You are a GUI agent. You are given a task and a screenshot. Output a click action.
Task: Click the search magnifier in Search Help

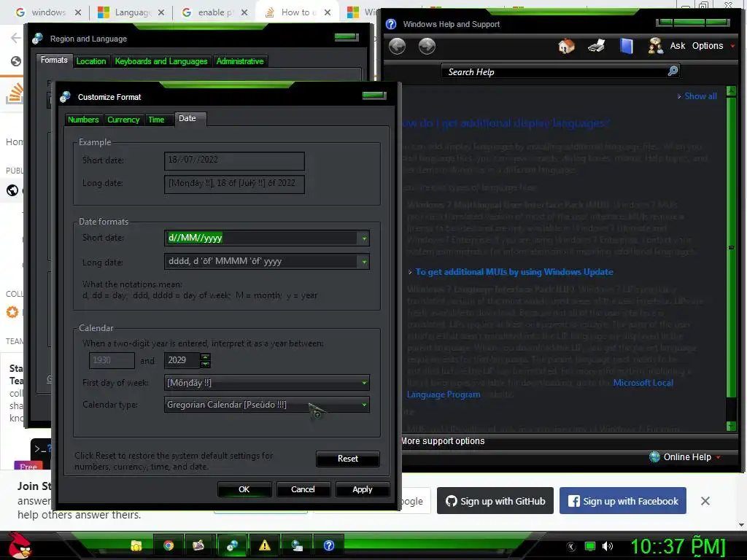click(x=673, y=71)
